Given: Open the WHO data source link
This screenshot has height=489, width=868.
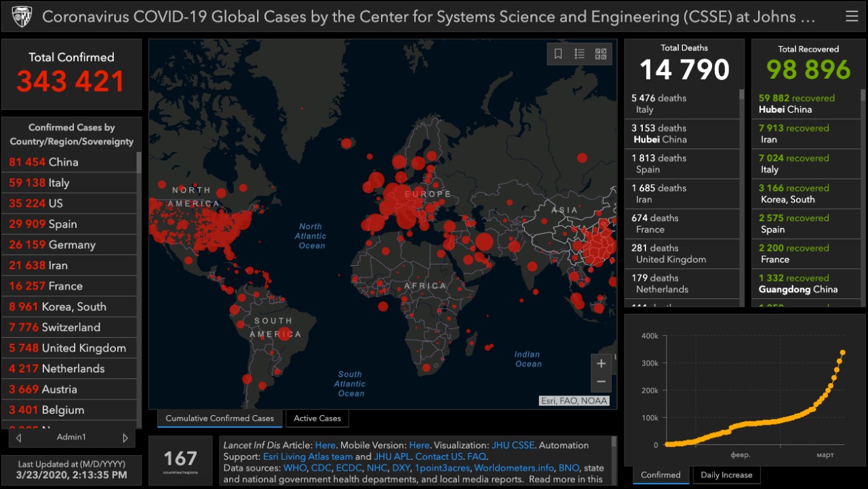Looking at the screenshot, I should click(x=294, y=469).
